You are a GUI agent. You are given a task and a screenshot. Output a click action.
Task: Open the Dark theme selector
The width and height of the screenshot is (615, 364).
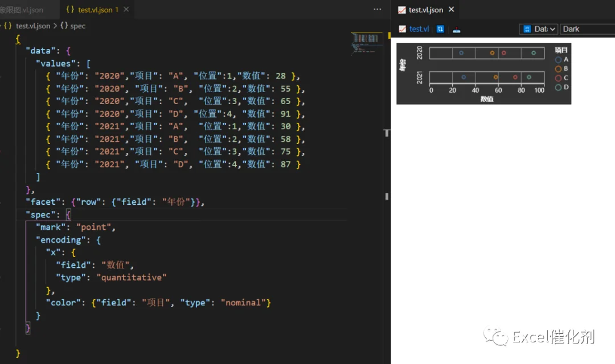(587, 29)
